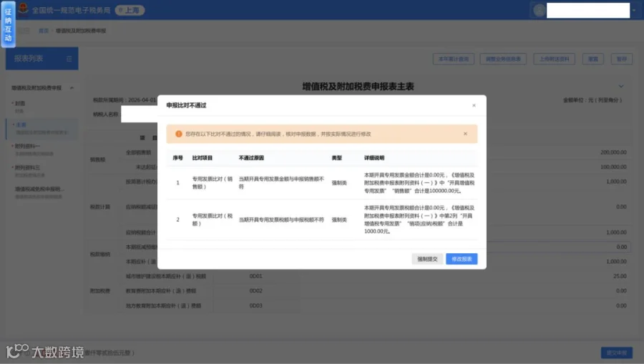Viewport: 644px width, 364px height.
Task: Click 强制类 in row 2
Action: pos(339,220)
